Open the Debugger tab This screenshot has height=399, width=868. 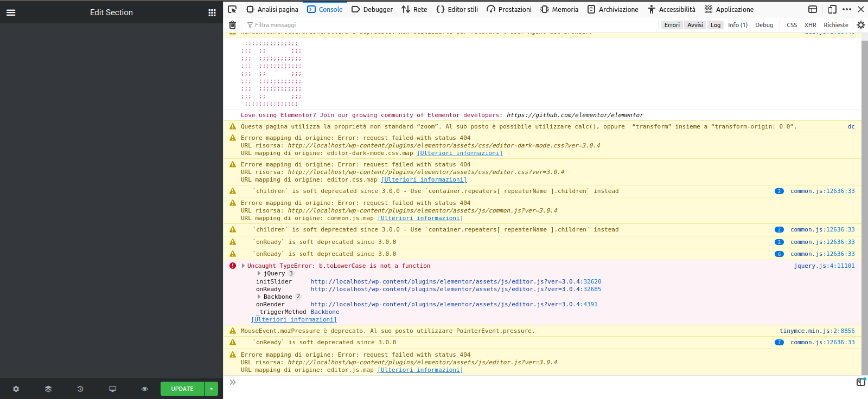[372, 9]
